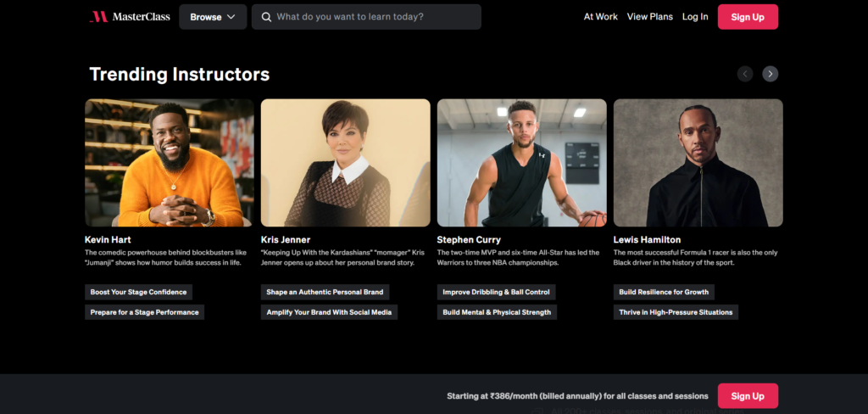Click the Log In link
The width and height of the screenshot is (868, 414).
pos(695,17)
